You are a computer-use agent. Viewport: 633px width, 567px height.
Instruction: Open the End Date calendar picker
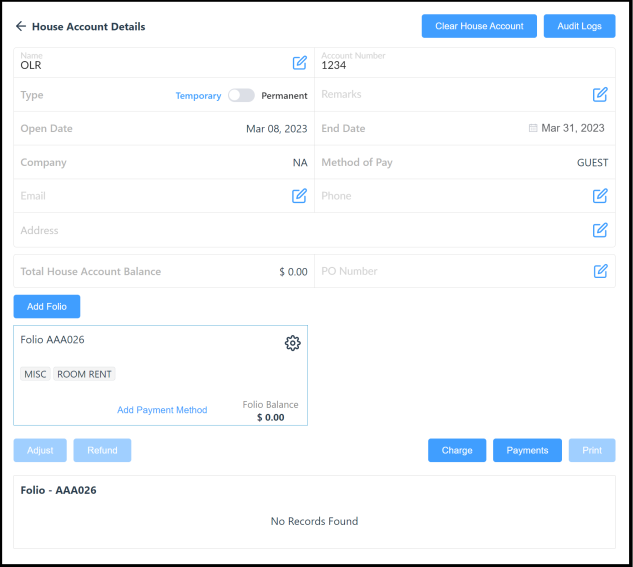tap(533, 128)
